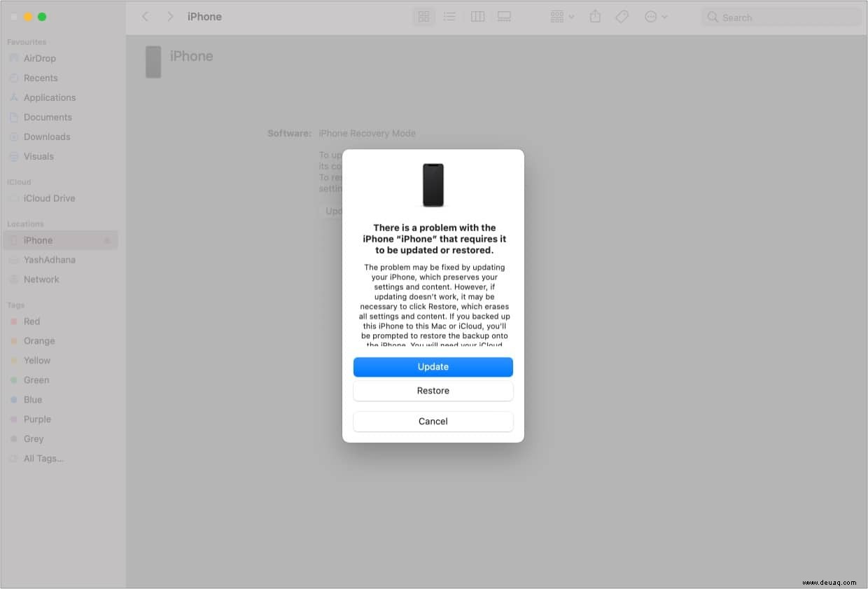The height and width of the screenshot is (589, 868).
Task: Select the Green tag
Action: coord(59,380)
